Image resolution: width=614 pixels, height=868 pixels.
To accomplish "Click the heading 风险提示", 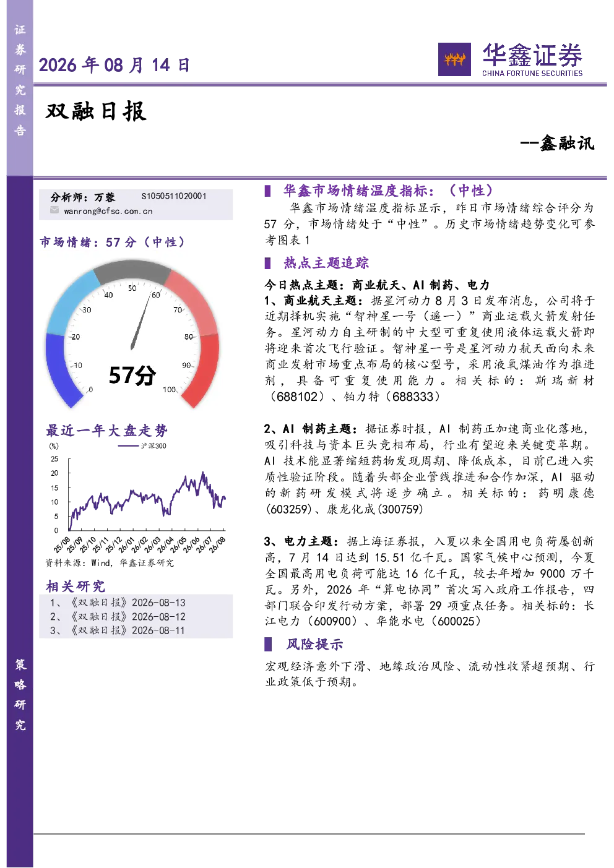I will [x=314, y=645].
